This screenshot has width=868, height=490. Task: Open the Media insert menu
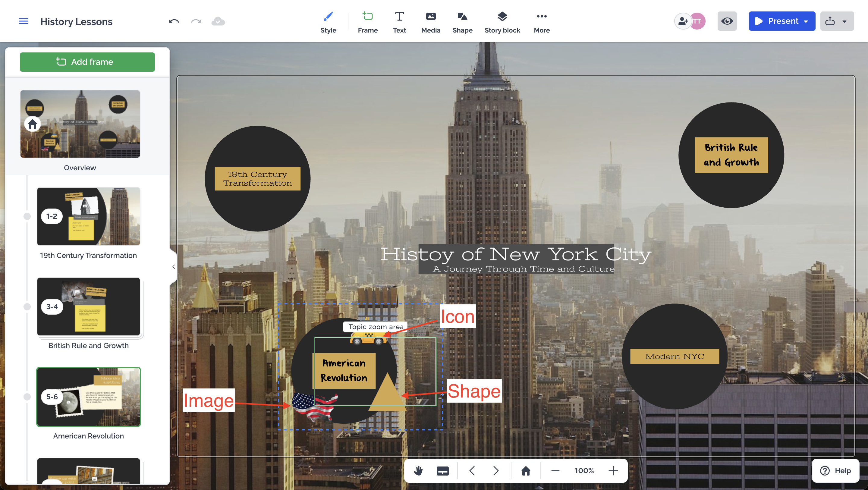pyautogui.click(x=431, y=22)
